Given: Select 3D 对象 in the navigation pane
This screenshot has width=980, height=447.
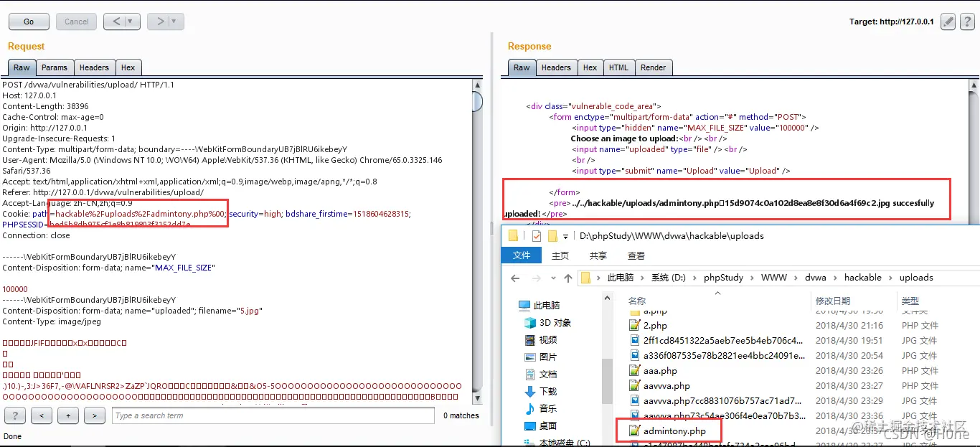Looking at the screenshot, I should click(548, 323).
